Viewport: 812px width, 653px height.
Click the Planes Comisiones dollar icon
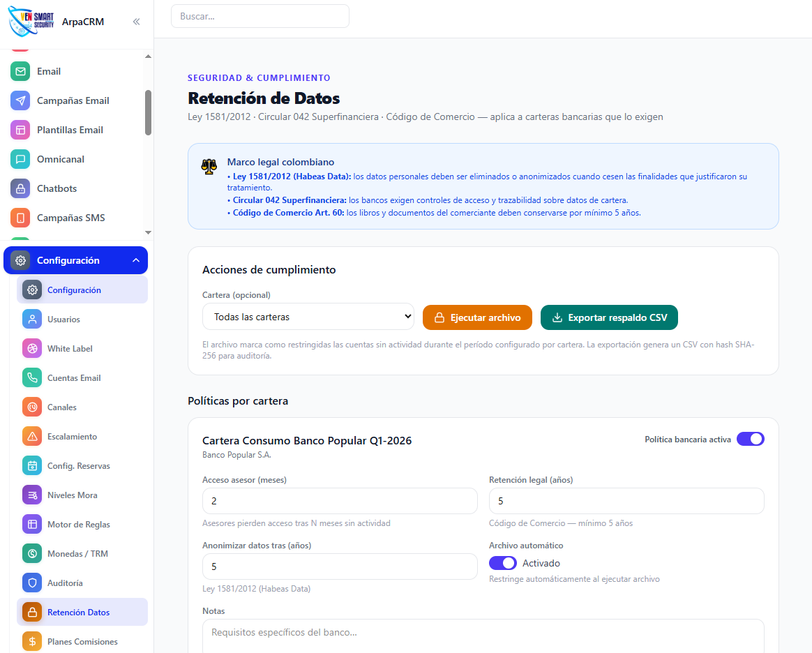point(32,642)
